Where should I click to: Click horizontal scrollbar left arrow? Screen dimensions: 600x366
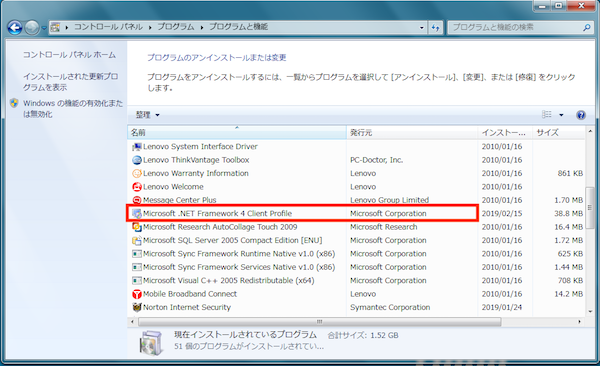pyautogui.click(x=132, y=322)
